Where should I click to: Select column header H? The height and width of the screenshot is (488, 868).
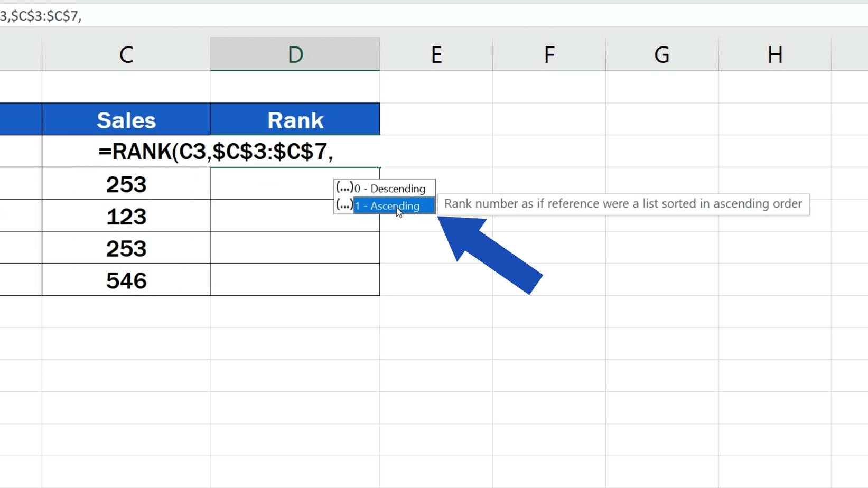pyautogui.click(x=774, y=54)
